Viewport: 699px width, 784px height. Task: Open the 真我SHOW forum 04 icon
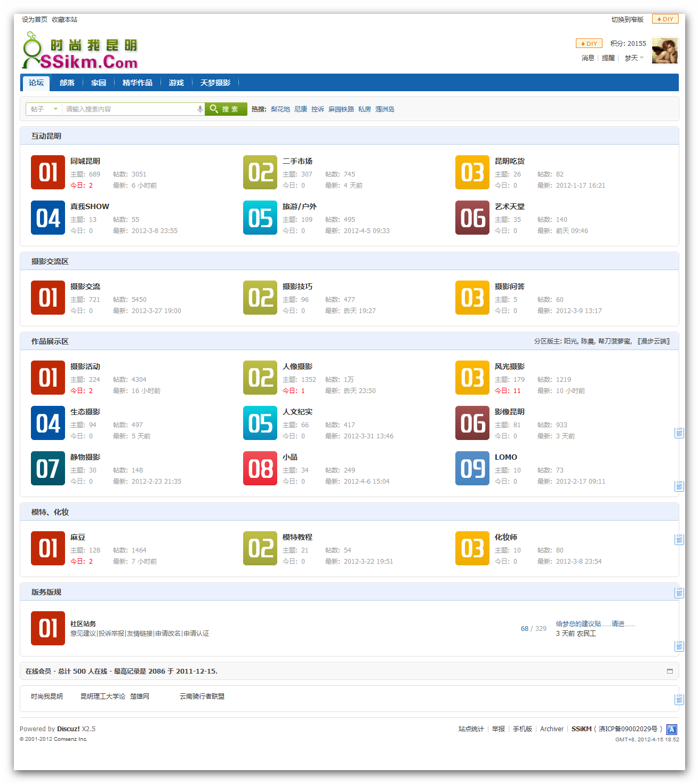click(x=48, y=218)
